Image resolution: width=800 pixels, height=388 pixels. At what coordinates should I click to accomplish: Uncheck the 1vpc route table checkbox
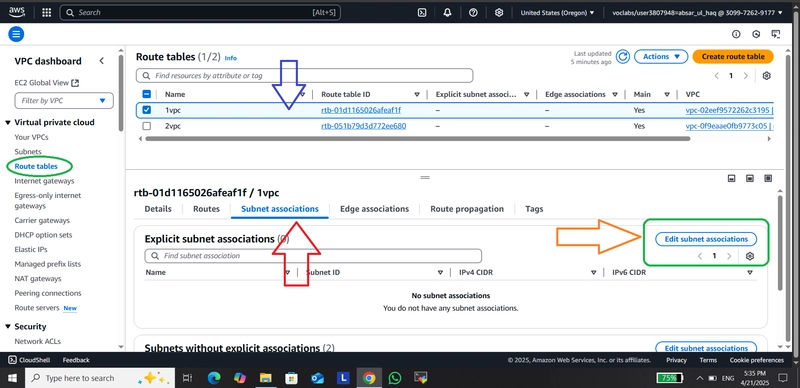click(146, 110)
